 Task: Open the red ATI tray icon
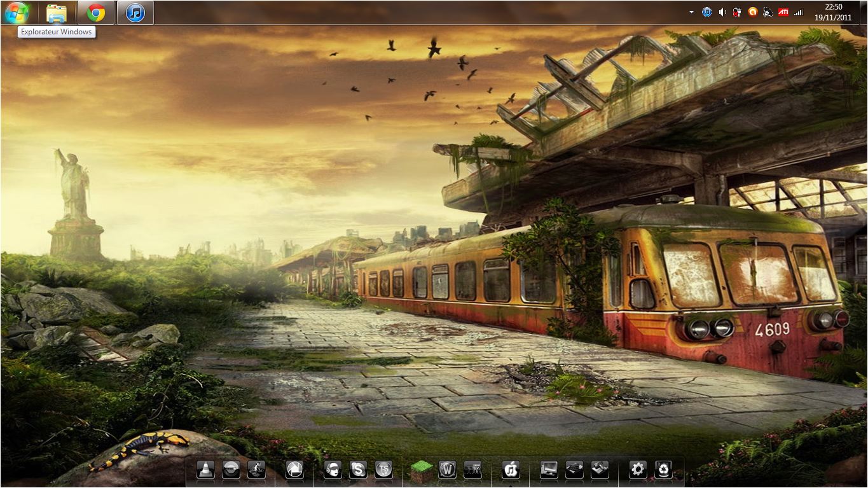783,12
